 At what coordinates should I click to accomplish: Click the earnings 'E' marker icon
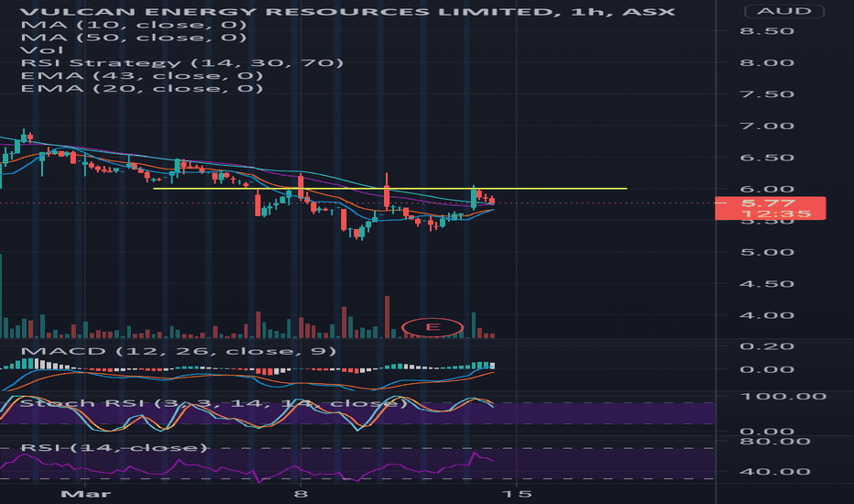point(432,327)
